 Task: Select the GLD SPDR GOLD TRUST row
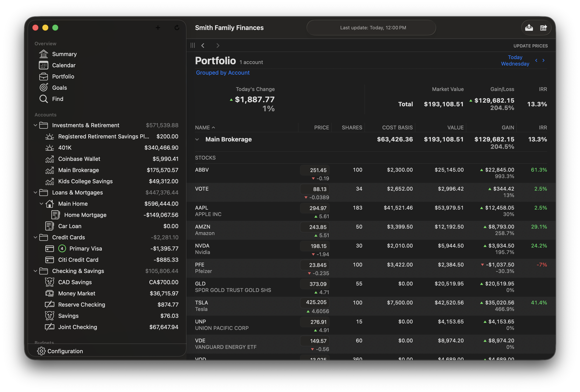coord(371,287)
